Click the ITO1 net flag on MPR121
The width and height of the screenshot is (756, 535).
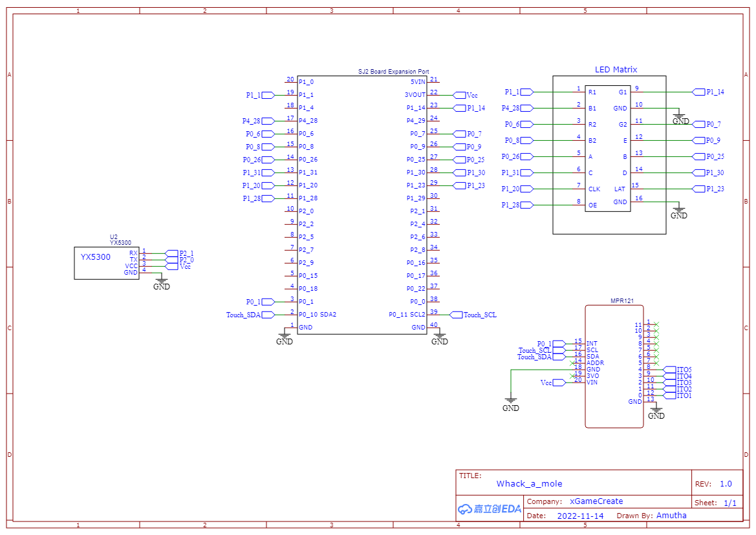pyautogui.click(x=677, y=395)
